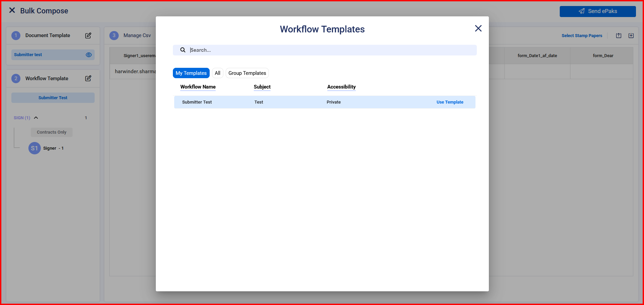Select the Submitter Test workflow button
Viewport: 644px width, 305px height.
[x=53, y=98]
